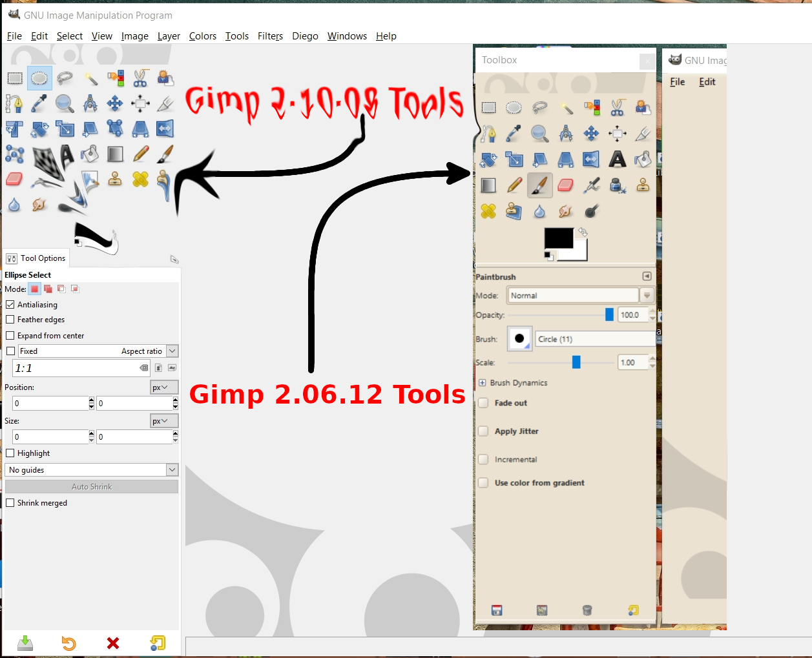Click orange restore tool preset icon
The image size is (812, 658).
pyautogui.click(x=68, y=643)
